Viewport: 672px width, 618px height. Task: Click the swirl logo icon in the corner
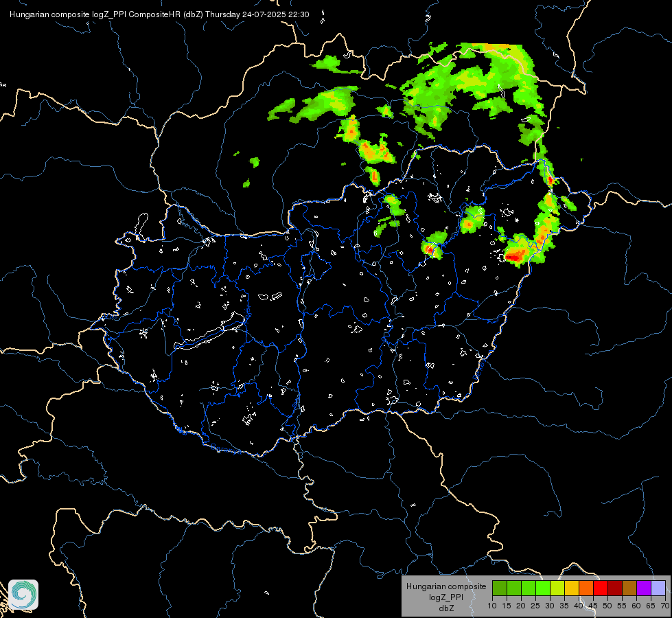23,595
